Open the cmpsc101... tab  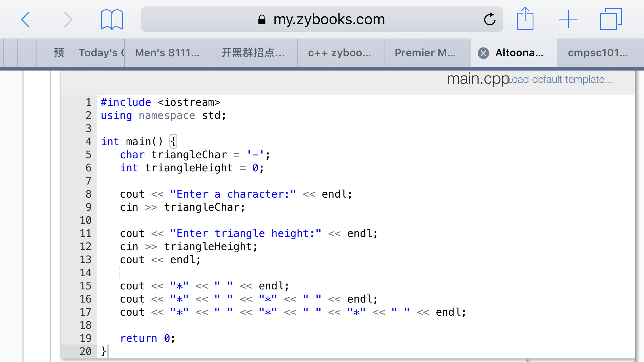point(598,53)
